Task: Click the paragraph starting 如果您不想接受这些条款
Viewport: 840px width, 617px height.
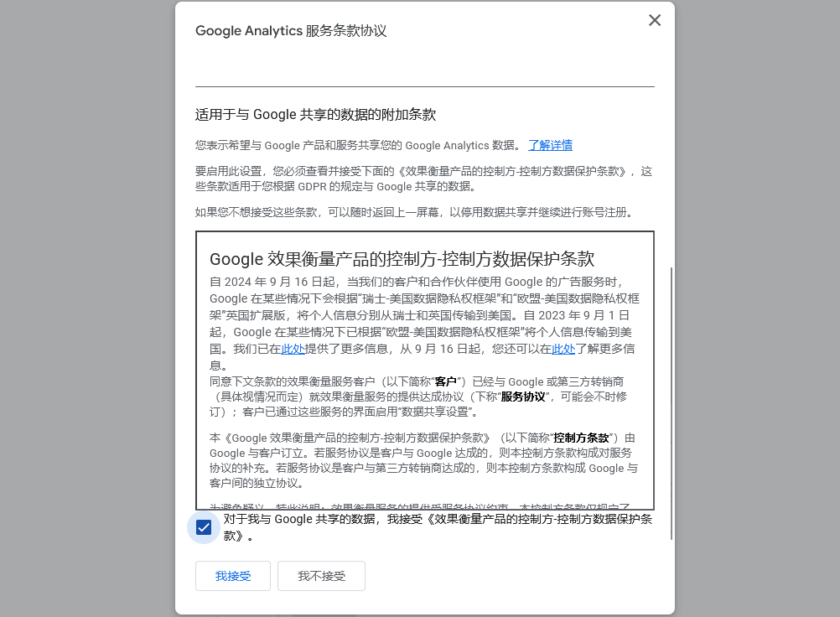Action: (x=416, y=213)
